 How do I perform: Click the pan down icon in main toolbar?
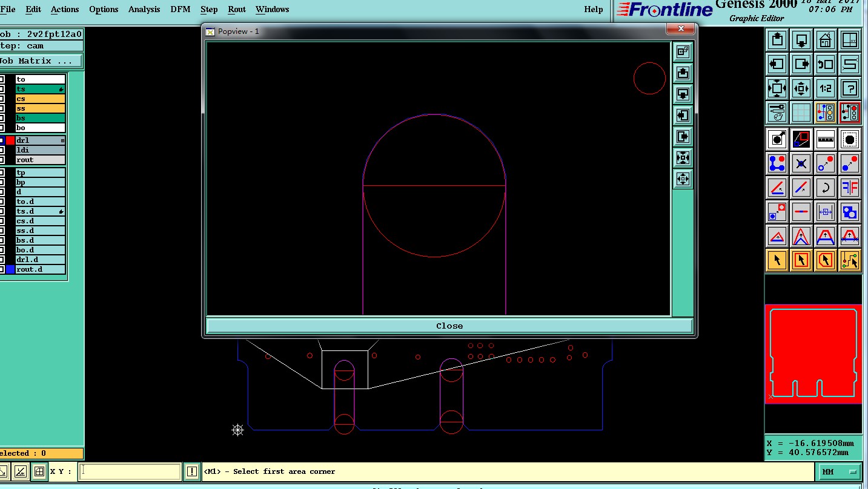point(801,41)
